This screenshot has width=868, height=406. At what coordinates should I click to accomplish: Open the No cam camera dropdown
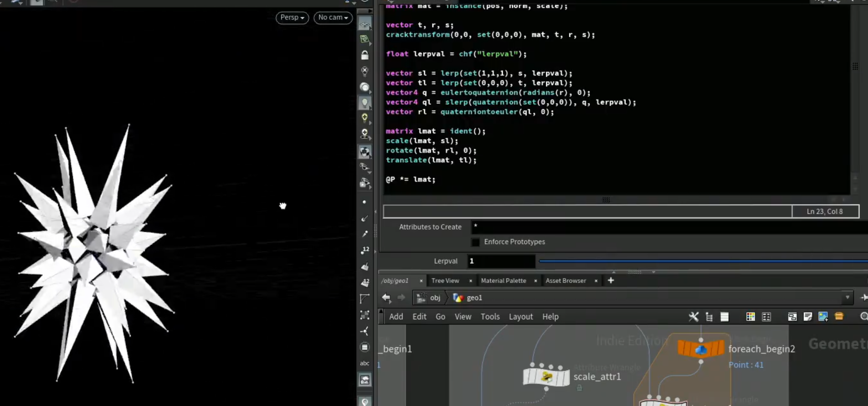[333, 17]
